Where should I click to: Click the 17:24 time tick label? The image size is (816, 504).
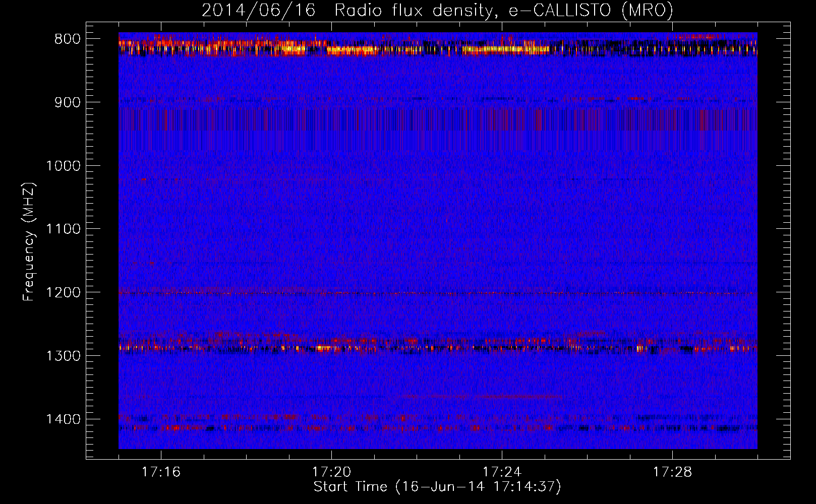pos(502,472)
